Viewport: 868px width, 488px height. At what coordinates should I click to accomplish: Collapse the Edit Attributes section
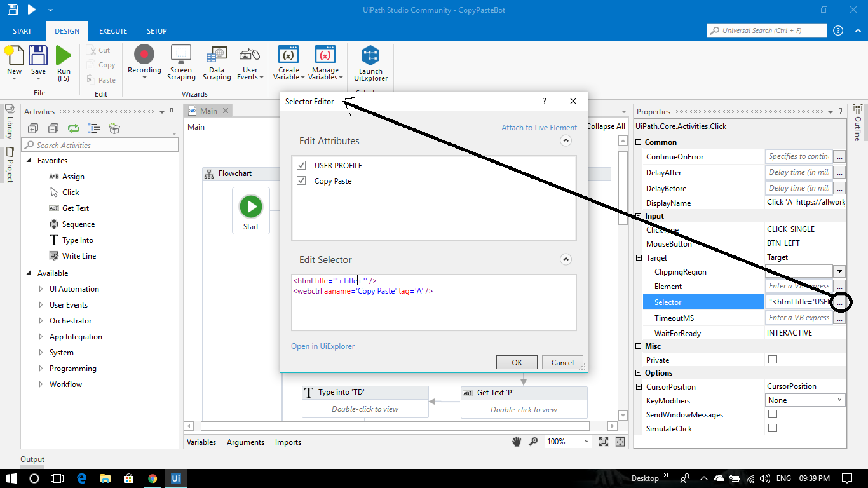[565, 140]
